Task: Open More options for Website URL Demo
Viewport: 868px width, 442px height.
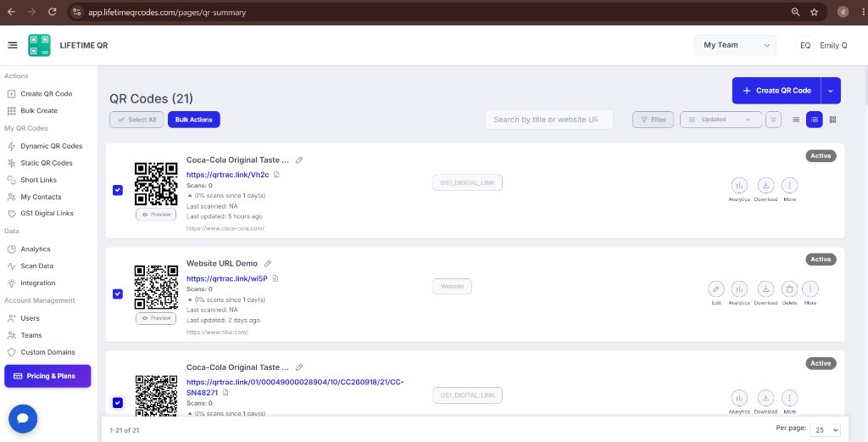Action: [x=810, y=288]
